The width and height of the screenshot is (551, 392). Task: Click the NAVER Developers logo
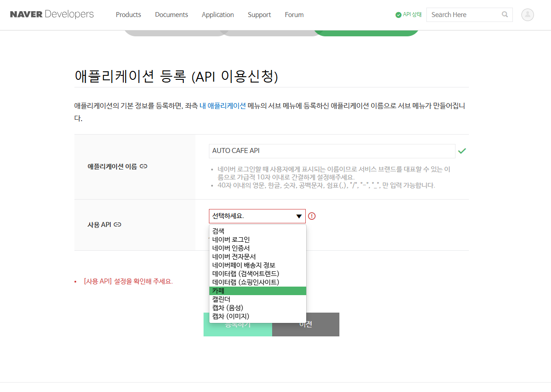[x=52, y=14]
